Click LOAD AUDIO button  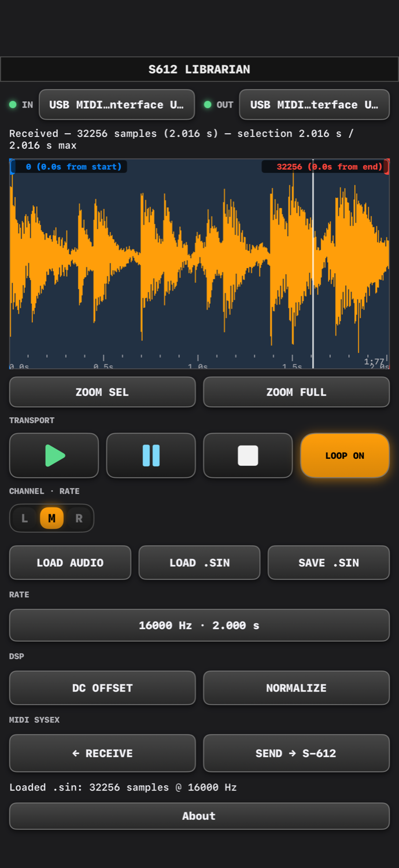click(70, 562)
